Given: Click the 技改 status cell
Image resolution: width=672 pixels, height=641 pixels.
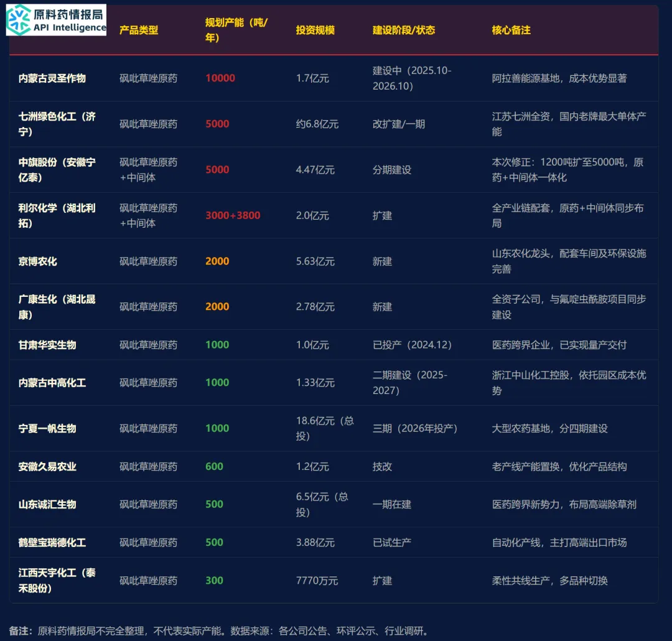Looking at the screenshot, I should coord(382,467).
